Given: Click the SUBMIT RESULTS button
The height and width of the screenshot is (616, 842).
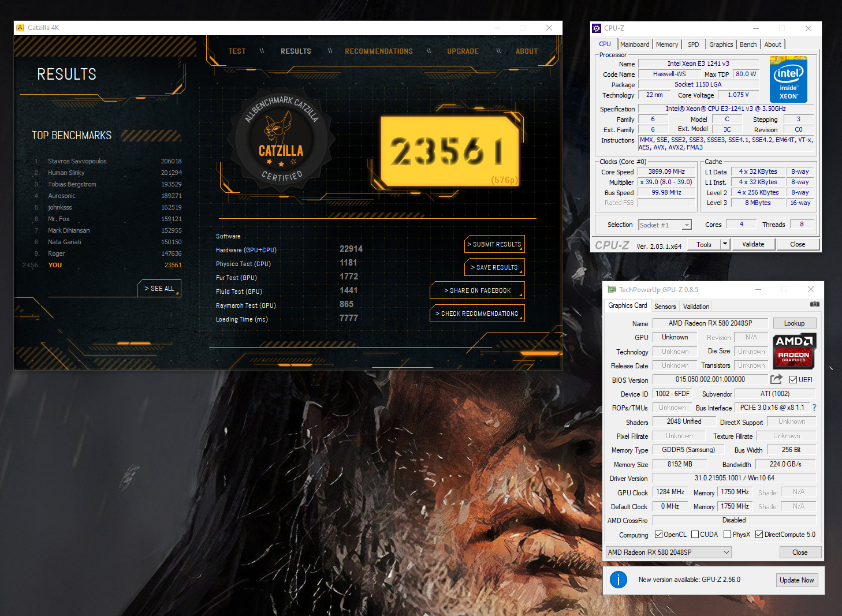Looking at the screenshot, I should [x=494, y=244].
